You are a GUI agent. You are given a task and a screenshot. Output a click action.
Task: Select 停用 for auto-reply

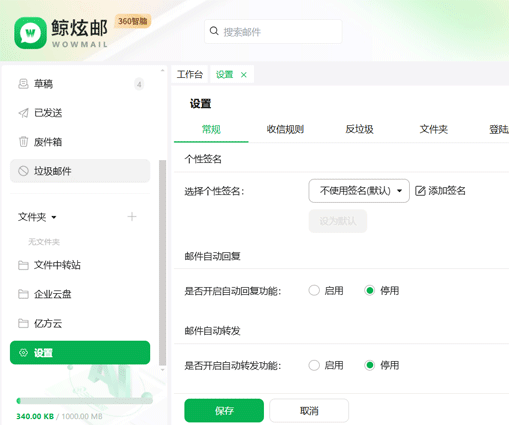coord(369,290)
